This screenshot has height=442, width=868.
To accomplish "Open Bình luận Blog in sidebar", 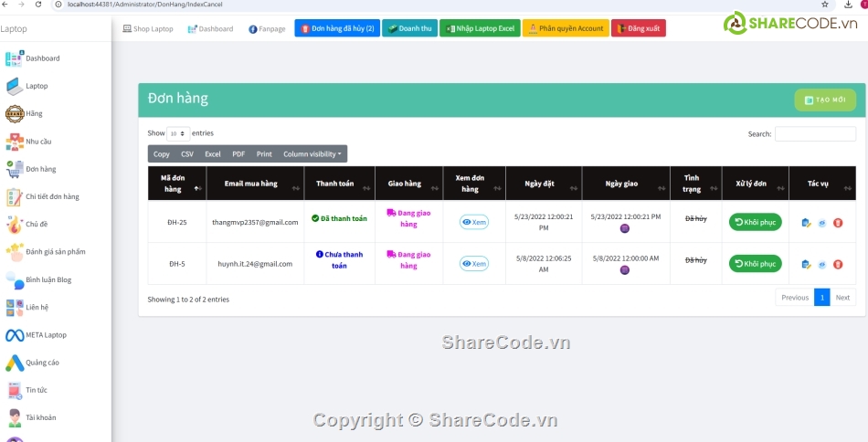I will (38, 279).
